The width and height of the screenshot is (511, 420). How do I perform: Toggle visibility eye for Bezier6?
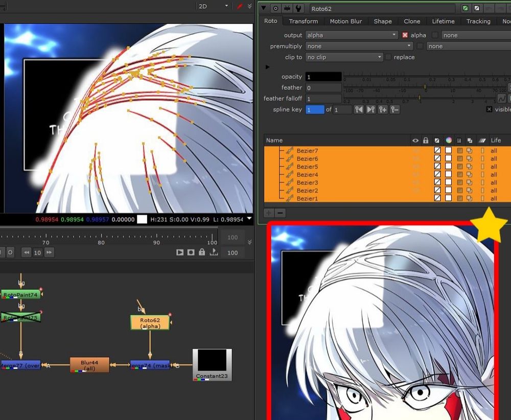click(x=415, y=159)
